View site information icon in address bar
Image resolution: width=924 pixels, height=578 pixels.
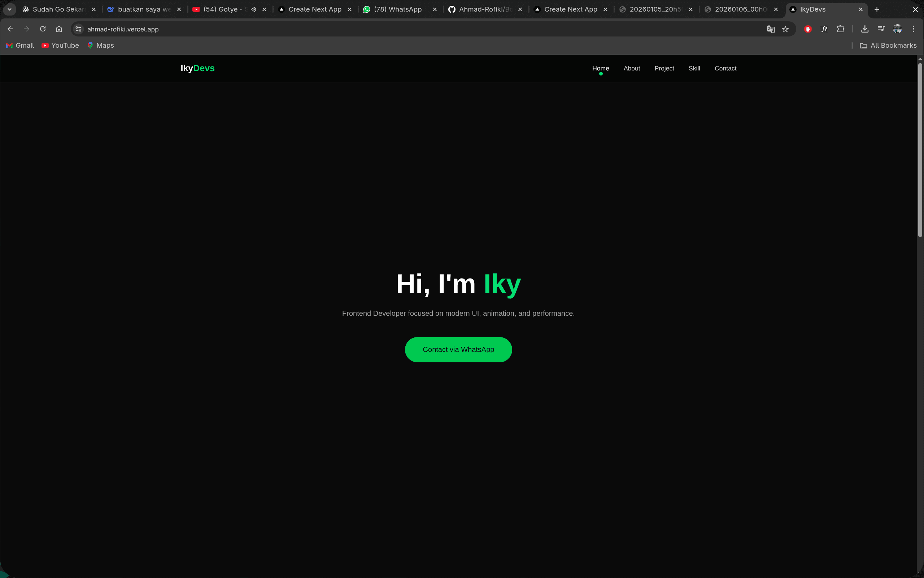(78, 29)
